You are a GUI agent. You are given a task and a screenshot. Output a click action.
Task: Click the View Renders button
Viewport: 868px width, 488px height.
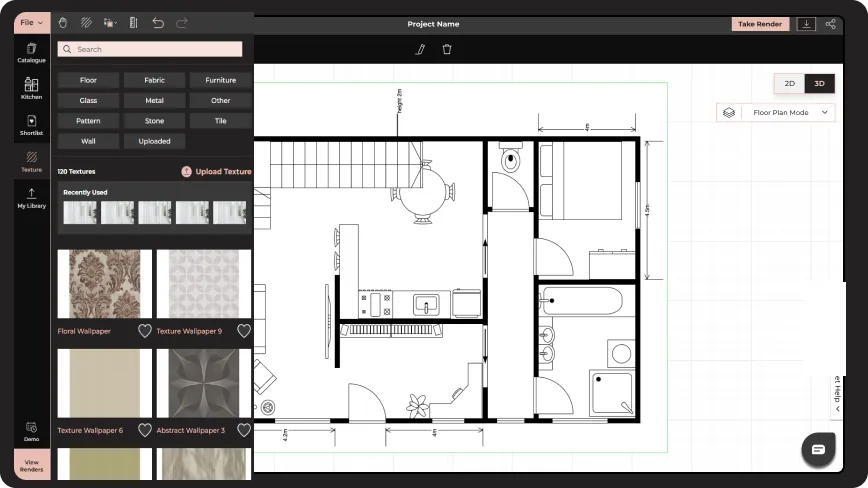pos(32,465)
